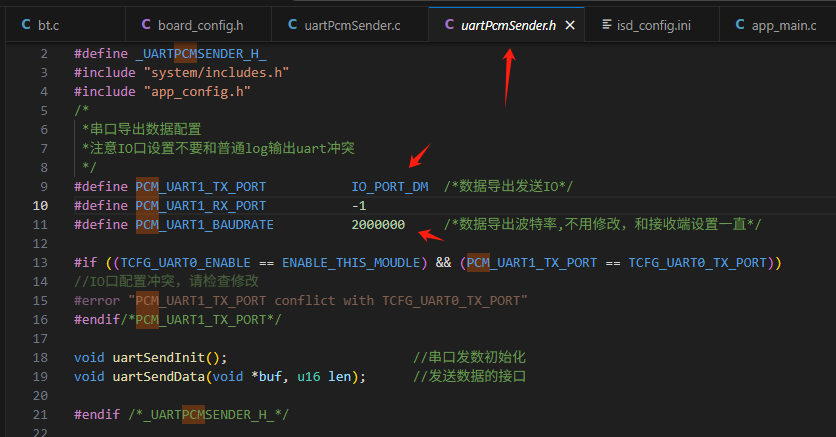This screenshot has width=836, height=437.
Task: Click C file icon on app_main.c tab
Action: [x=740, y=25]
